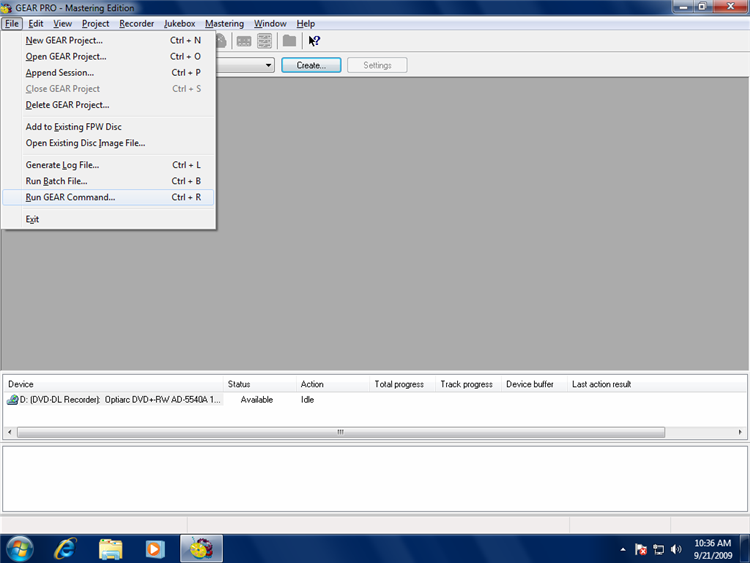
Task: Click the volume speaker tray icon
Action: tap(676, 549)
